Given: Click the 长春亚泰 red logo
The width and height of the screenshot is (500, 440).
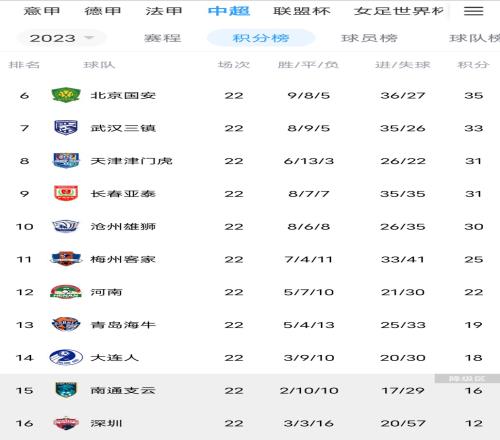Looking at the screenshot, I should [x=66, y=193].
